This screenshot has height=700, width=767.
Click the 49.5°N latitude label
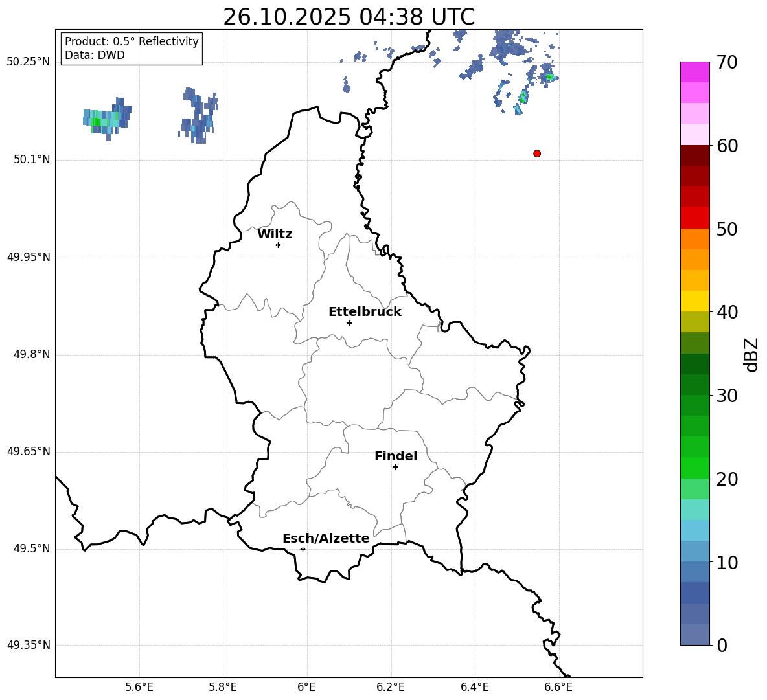click(31, 548)
